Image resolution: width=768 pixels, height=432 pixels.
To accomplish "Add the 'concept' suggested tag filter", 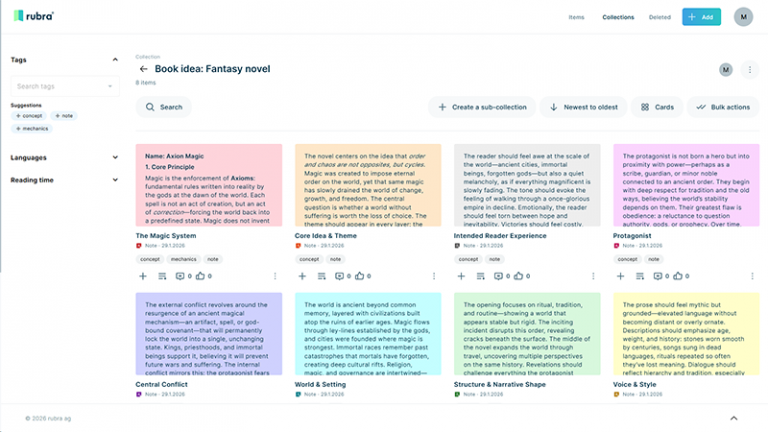I will point(28,116).
